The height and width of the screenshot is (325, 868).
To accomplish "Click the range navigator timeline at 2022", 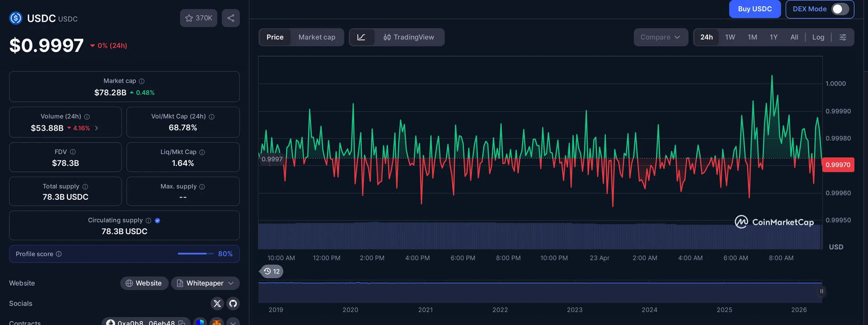I will [500, 292].
